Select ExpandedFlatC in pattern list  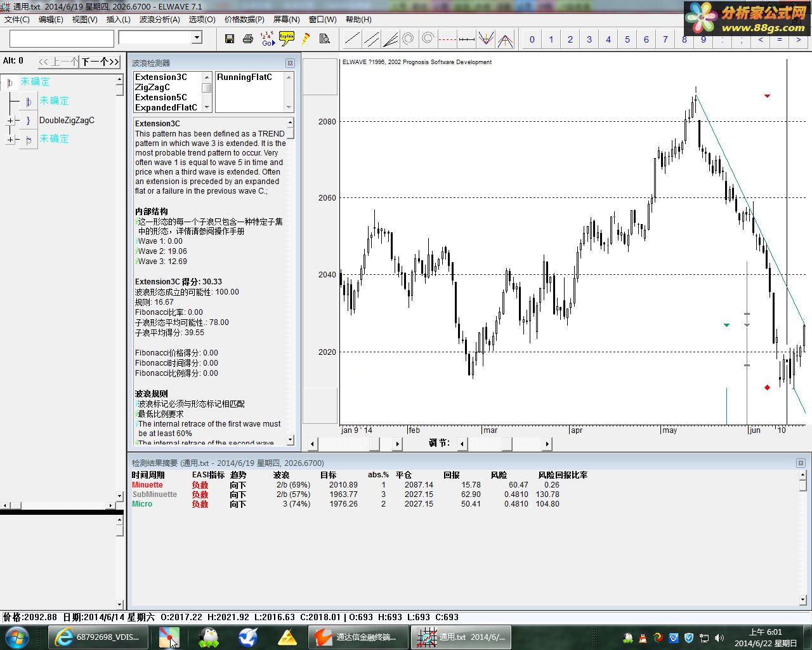tap(166, 107)
